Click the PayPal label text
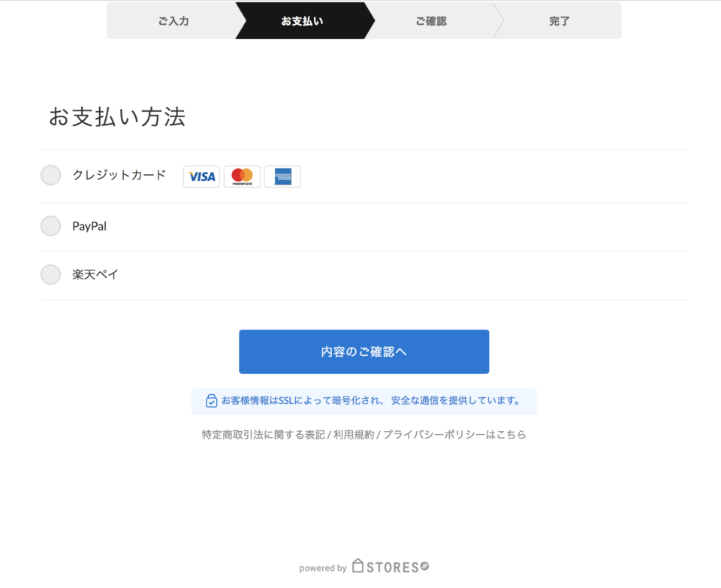The width and height of the screenshot is (721, 588). point(89,226)
